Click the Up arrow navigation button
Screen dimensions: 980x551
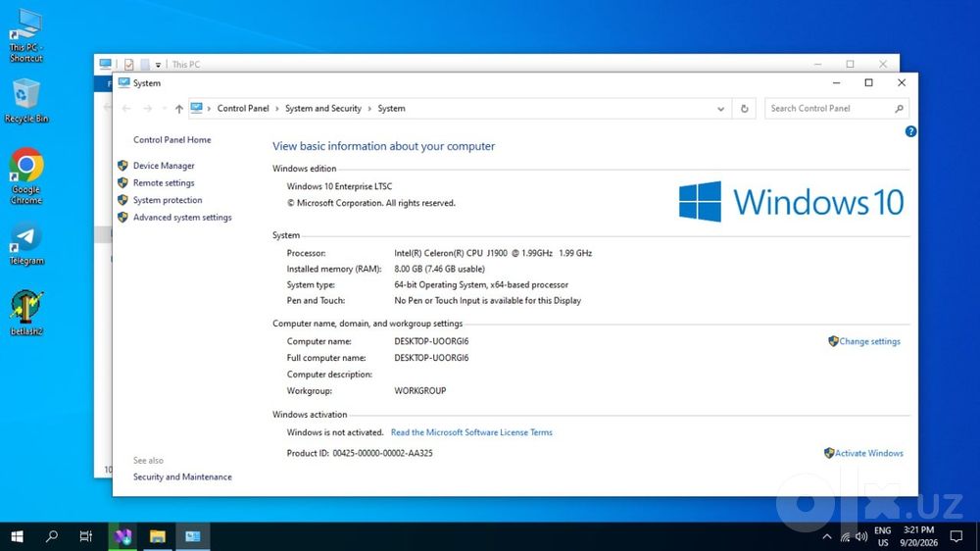(x=179, y=109)
